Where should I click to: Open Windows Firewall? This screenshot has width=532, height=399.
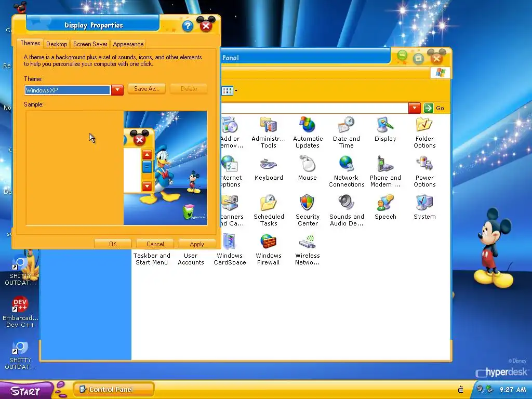[x=269, y=249]
